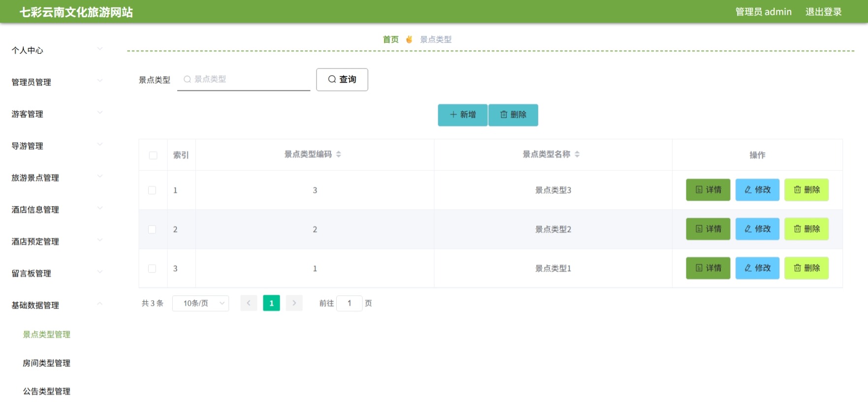Screen dimensions: 868x416
Task: Click 修改 for 景点类型3
Action: [x=757, y=190]
